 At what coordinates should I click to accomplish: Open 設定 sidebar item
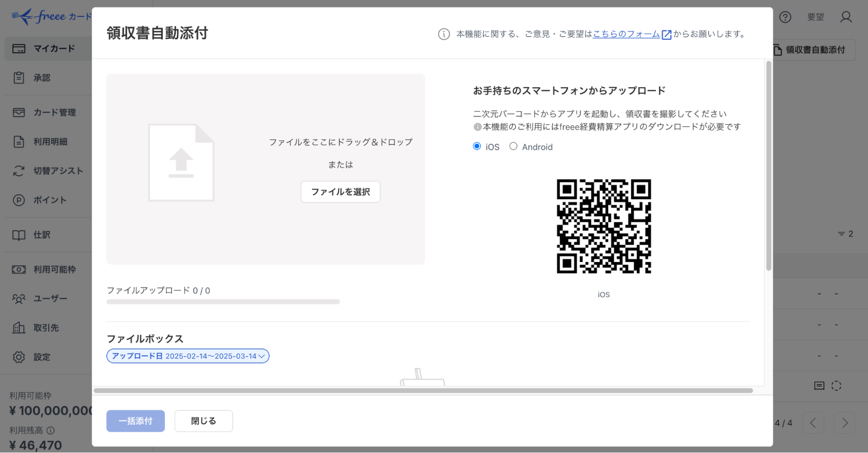pyautogui.click(x=48, y=357)
